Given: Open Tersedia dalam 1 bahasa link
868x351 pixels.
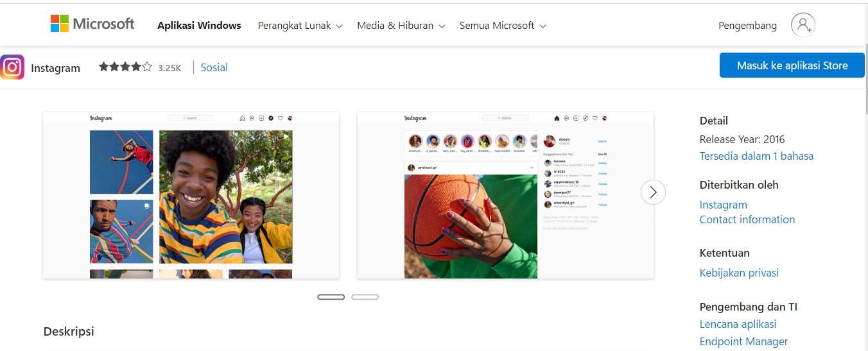Looking at the screenshot, I should tap(756, 156).
